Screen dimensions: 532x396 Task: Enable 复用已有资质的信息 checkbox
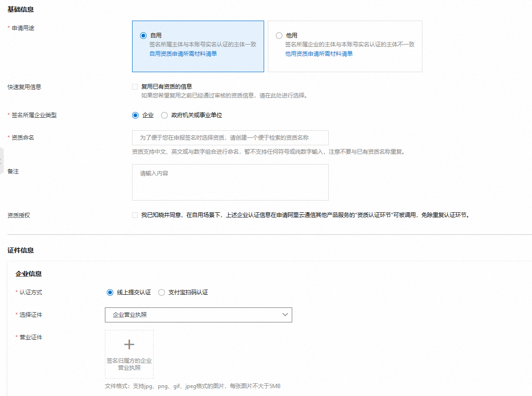click(x=135, y=87)
